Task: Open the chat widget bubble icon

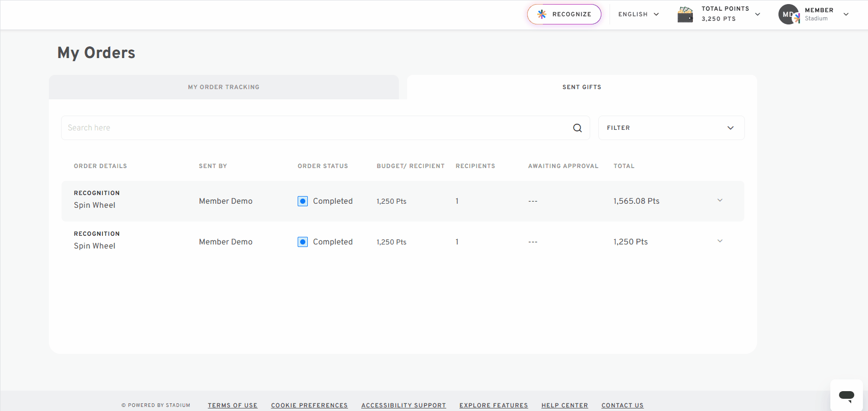Action: click(x=847, y=395)
